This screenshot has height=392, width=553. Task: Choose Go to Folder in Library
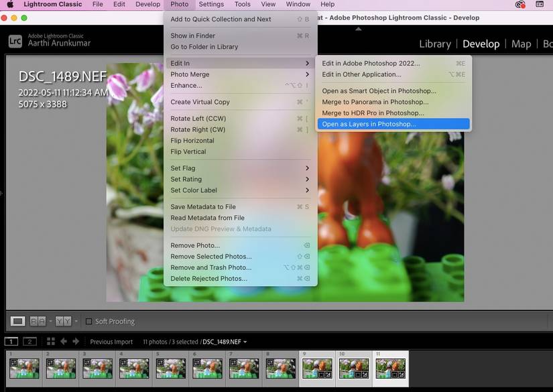[240, 46]
